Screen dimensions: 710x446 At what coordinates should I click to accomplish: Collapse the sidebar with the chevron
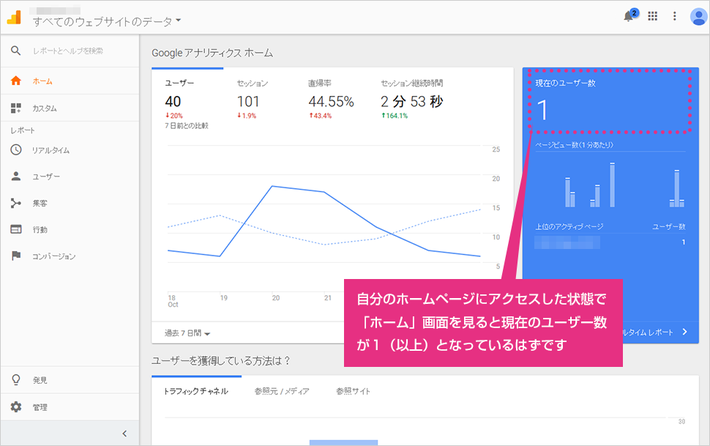coord(125,433)
